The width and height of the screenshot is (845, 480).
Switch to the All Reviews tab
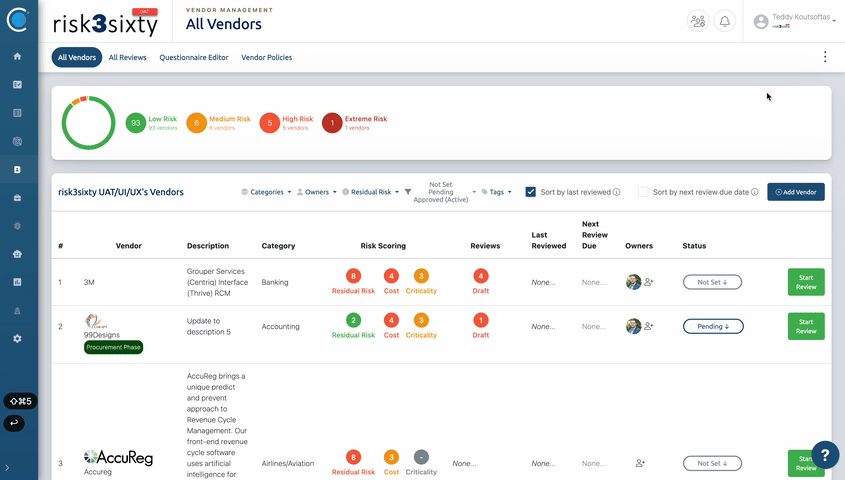point(128,57)
